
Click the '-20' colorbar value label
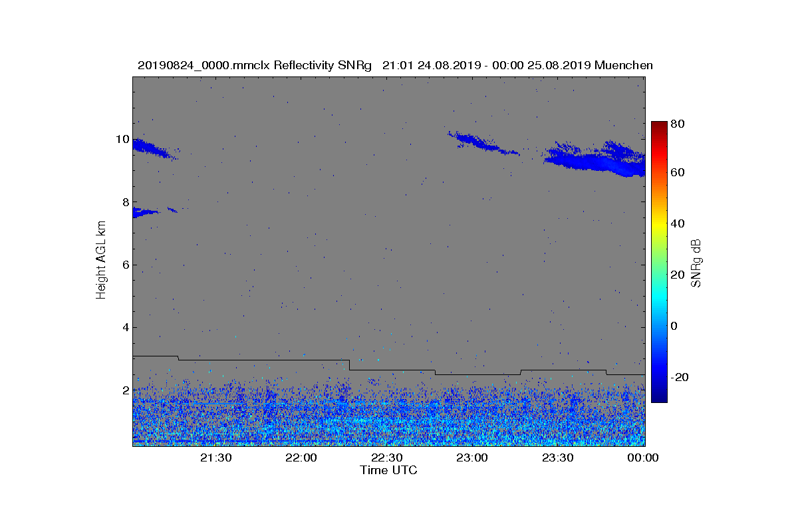pos(680,377)
